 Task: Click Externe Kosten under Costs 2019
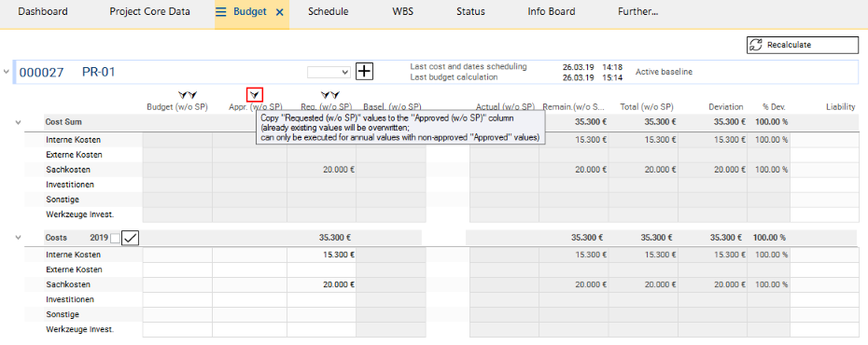74,269
